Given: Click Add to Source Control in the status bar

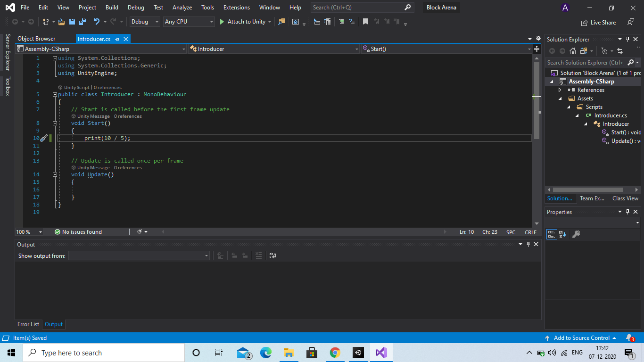Looking at the screenshot, I should [x=582, y=337].
